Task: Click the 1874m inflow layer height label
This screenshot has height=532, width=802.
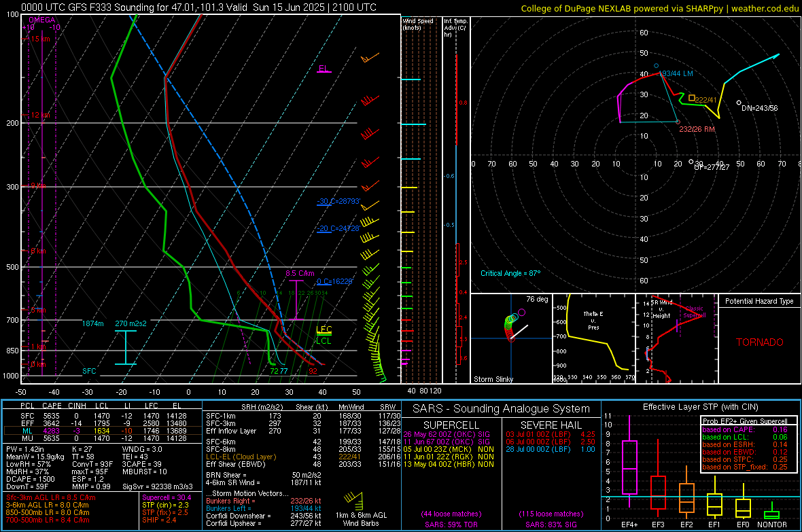Action: [x=92, y=323]
